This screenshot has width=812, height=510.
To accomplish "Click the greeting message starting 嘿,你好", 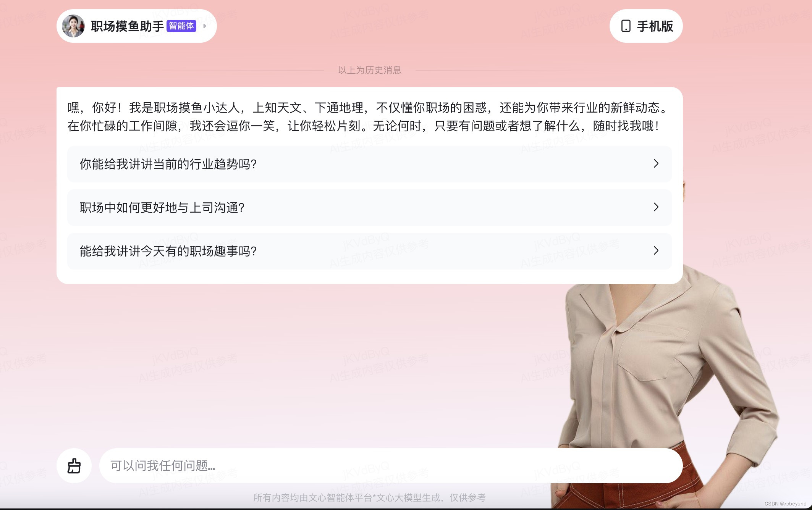I will pyautogui.click(x=367, y=108).
